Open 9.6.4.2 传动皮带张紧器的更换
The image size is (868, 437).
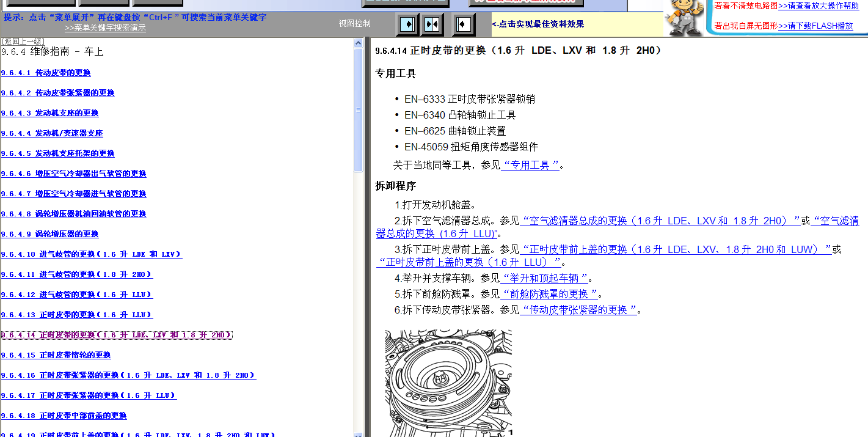57,93
